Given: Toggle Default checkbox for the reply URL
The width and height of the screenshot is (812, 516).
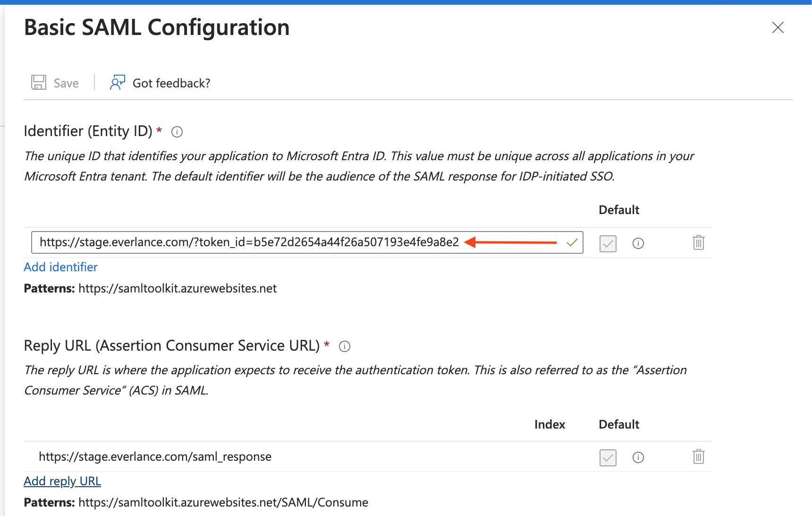Looking at the screenshot, I should tap(608, 457).
